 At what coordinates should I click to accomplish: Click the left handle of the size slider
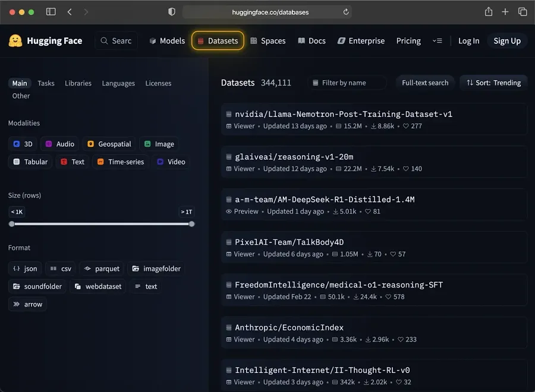[12, 224]
